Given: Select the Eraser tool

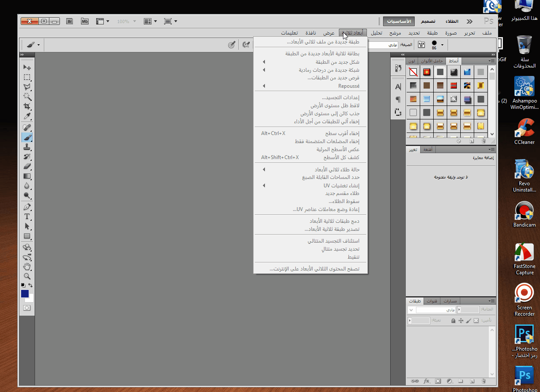Looking at the screenshot, I should (x=27, y=166).
